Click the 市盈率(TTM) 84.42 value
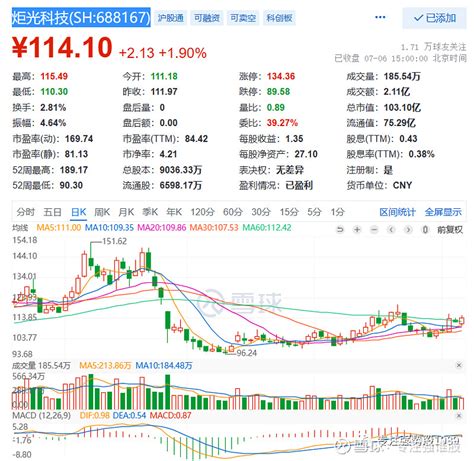 (x=196, y=139)
